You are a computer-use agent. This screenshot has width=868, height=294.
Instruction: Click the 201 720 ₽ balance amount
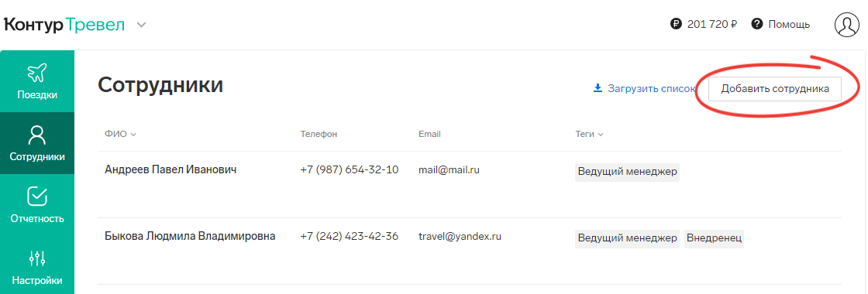tap(712, 24)
